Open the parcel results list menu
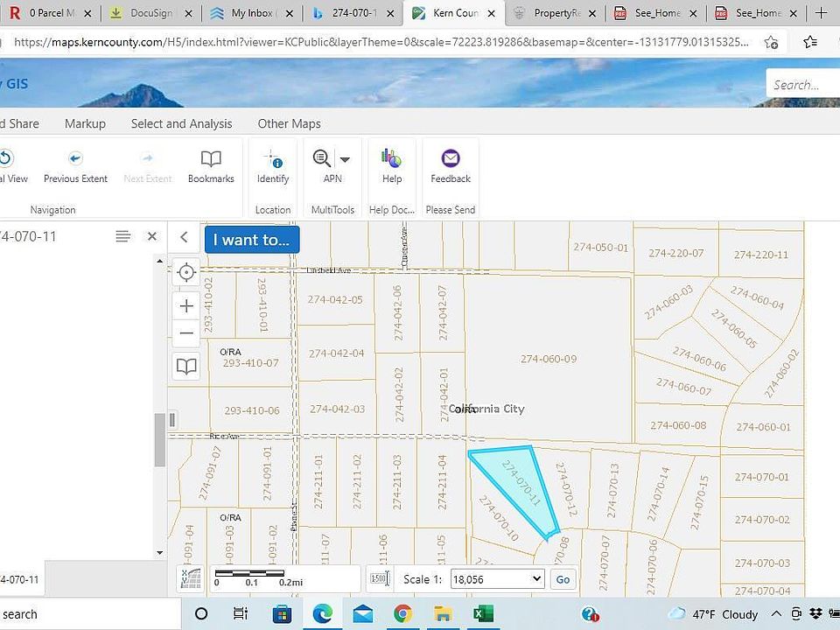The width and height of the screenshot is (840, 630). [x=122, y=236]
